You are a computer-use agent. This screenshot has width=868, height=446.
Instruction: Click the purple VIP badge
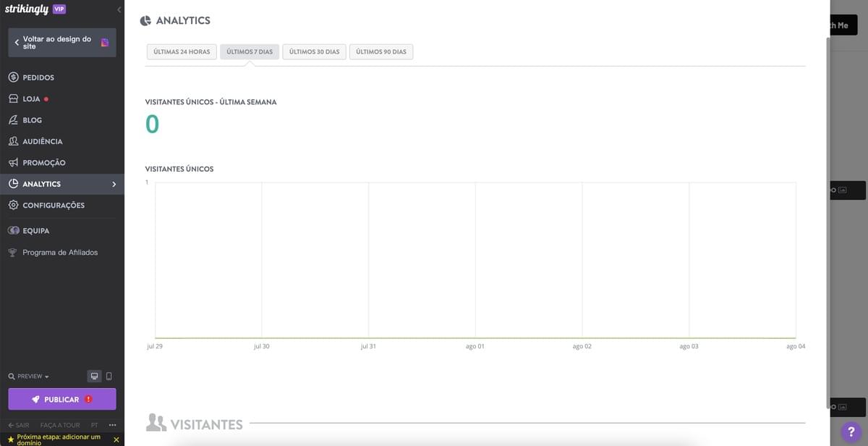coord(59,9)
